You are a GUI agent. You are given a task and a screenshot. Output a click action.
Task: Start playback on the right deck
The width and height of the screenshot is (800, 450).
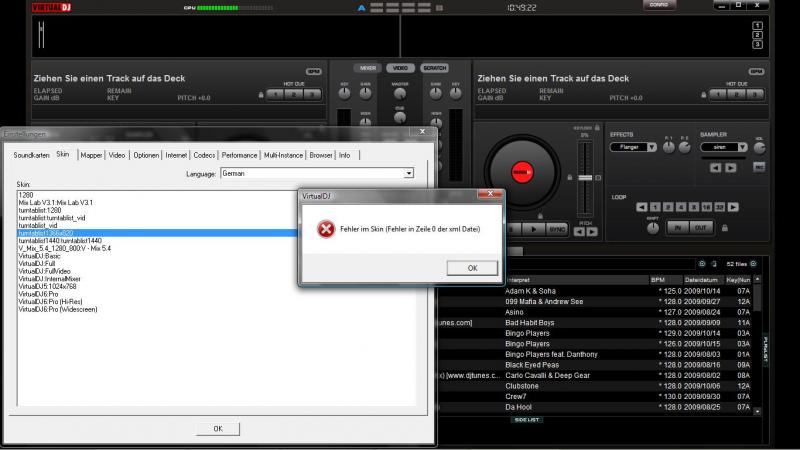click(x=534, y=230)
